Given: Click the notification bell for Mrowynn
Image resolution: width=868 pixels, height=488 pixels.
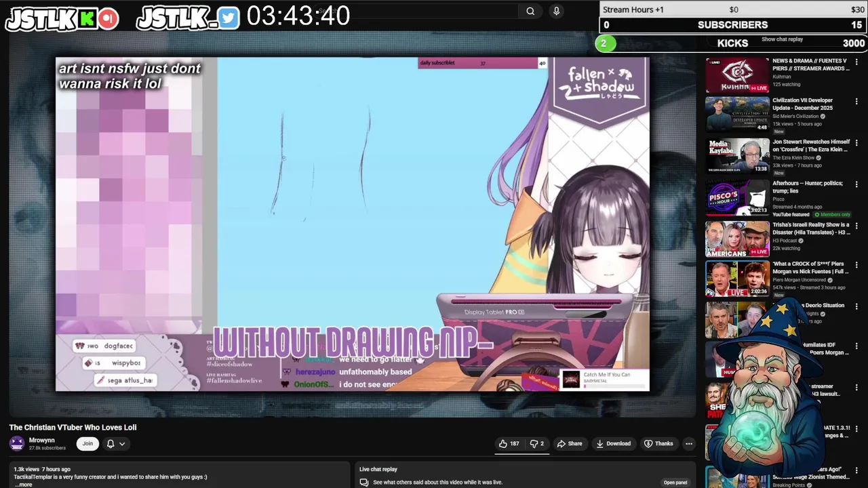Looking at the screenshot, I should pyautogui.click(x=111, y=444).
